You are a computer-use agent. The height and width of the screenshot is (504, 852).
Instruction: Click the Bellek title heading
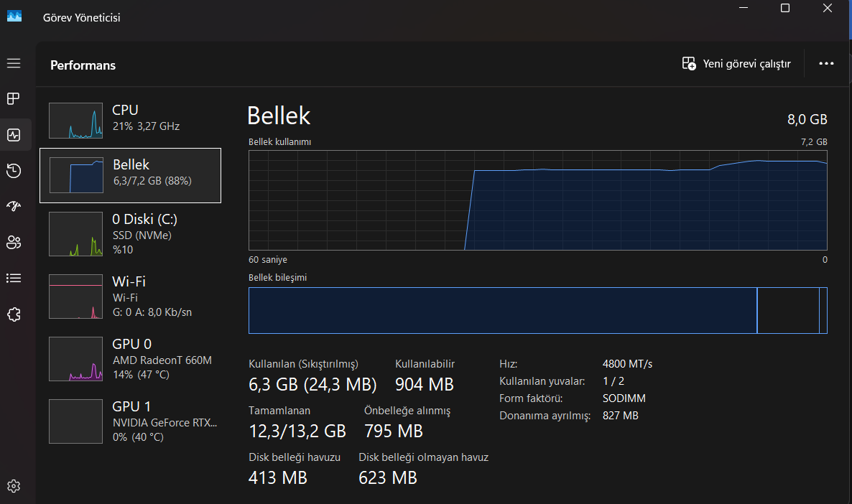[x=279, y=116]
